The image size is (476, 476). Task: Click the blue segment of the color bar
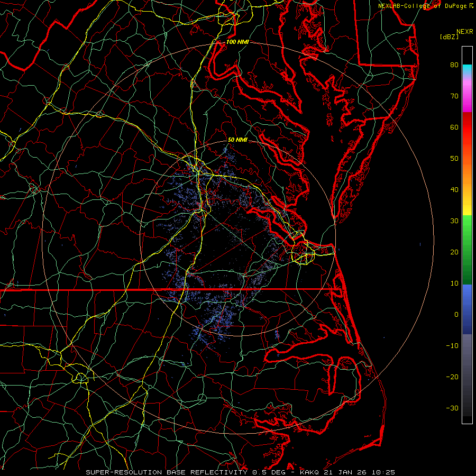[467, 309]
